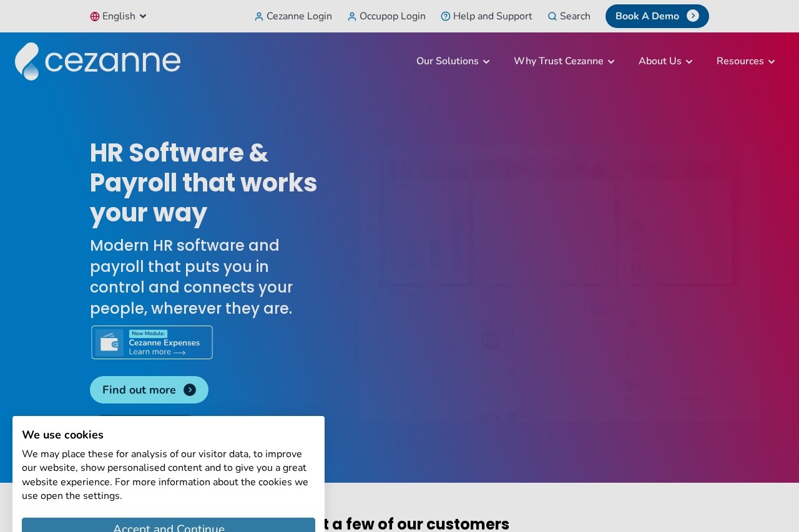This screenshot has width=799, height=532.
Task: Click the Cezanne Login user icon
Action: [259, 17]
